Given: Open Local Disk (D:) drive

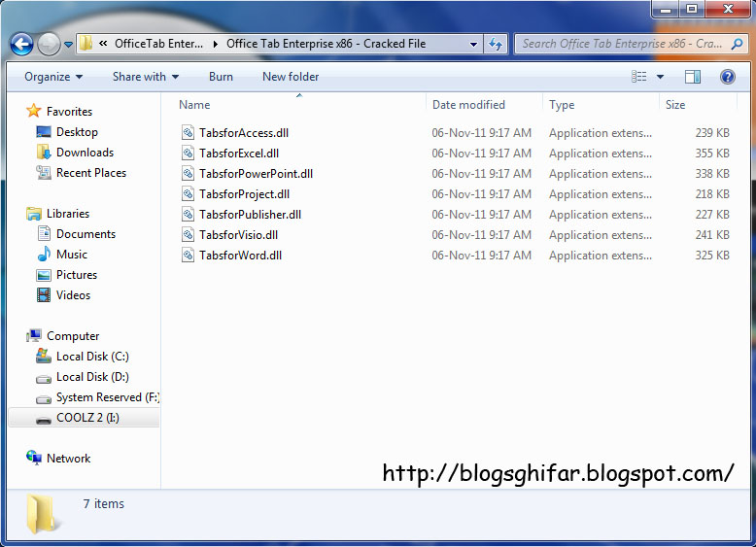Looking at the screenshot, I should click(x=92, y=377).
